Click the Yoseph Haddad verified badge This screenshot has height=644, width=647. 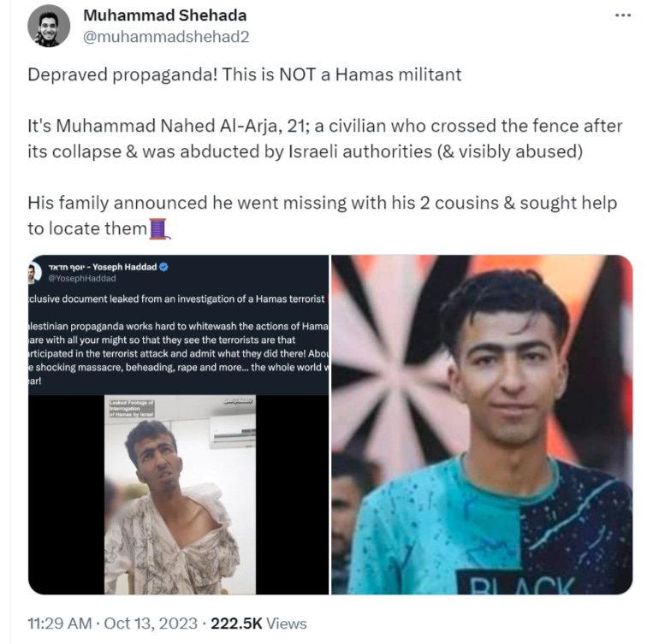(163, 267)
